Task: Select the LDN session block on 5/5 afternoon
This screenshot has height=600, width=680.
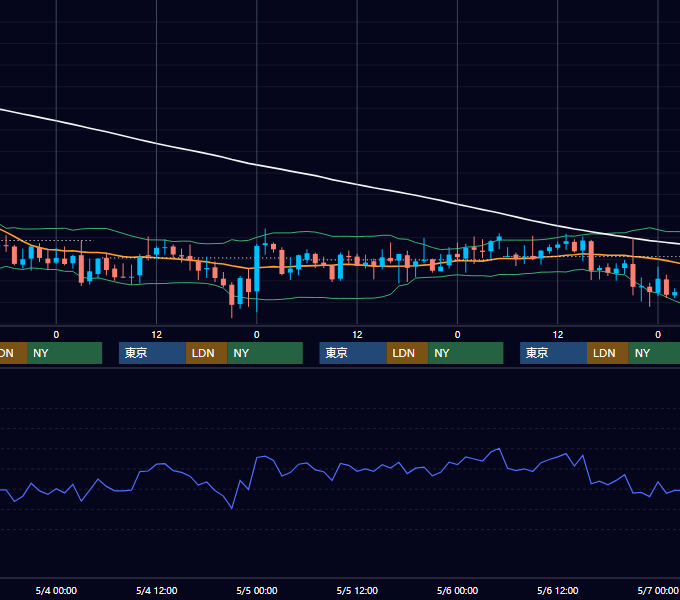Action: tap(407, 353)
